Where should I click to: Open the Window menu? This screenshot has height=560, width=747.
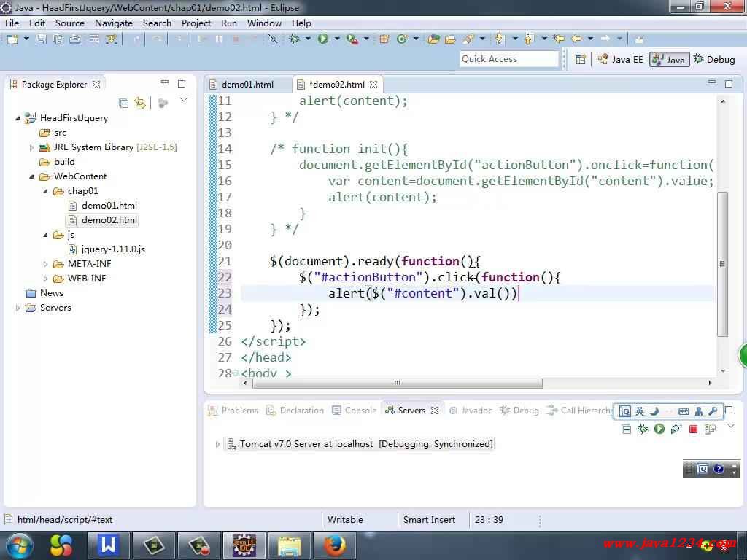tap(264, 23)
